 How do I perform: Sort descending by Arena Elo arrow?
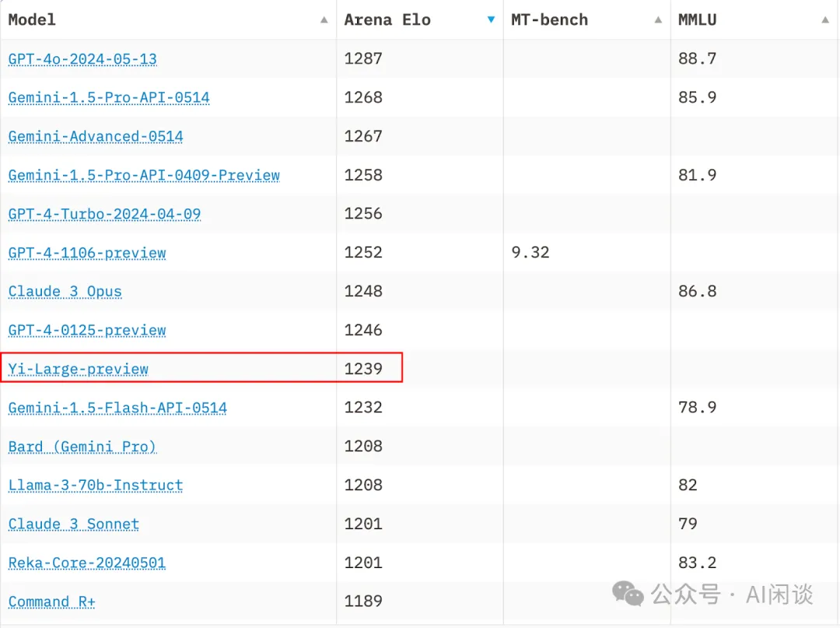click(x=491, y=19)
